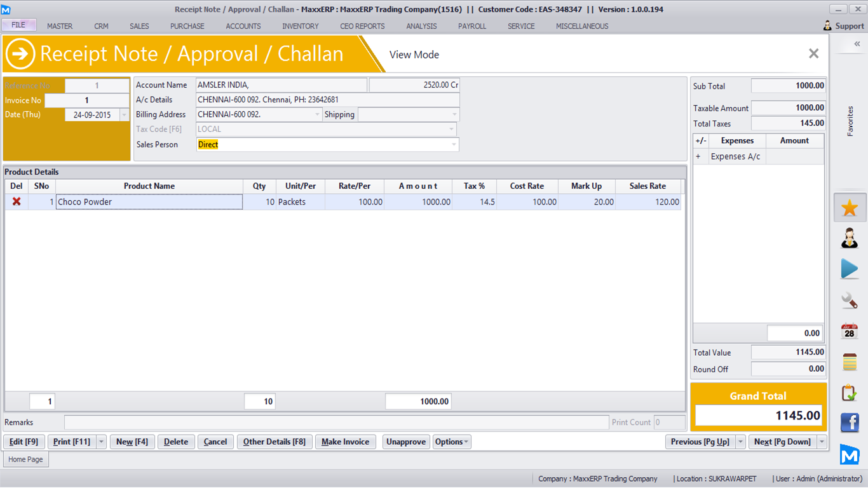Expand the Expenses A/c plus row
Image resolution: width=868 pixels, height=488 pixels.
pyautogui.click(x=698, y=156)
